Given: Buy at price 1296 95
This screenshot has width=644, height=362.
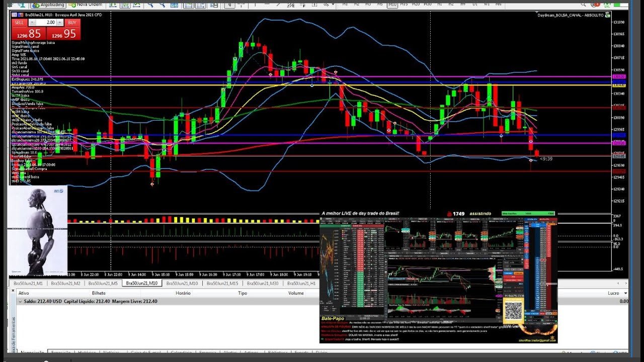Looking at the screenshot, I should 63,33.
